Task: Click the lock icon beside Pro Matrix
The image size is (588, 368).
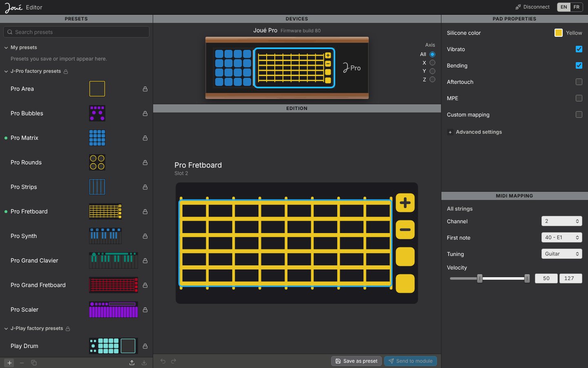Action: coord(145,138)
